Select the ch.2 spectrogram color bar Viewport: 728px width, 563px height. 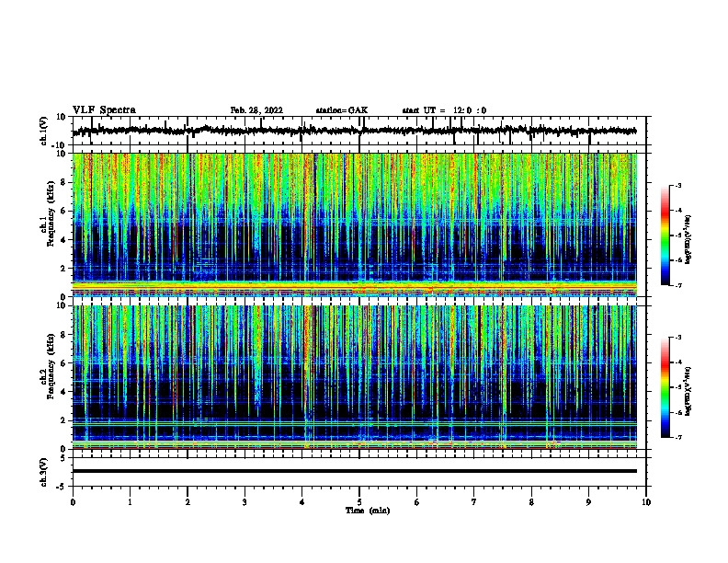[665, 387]
